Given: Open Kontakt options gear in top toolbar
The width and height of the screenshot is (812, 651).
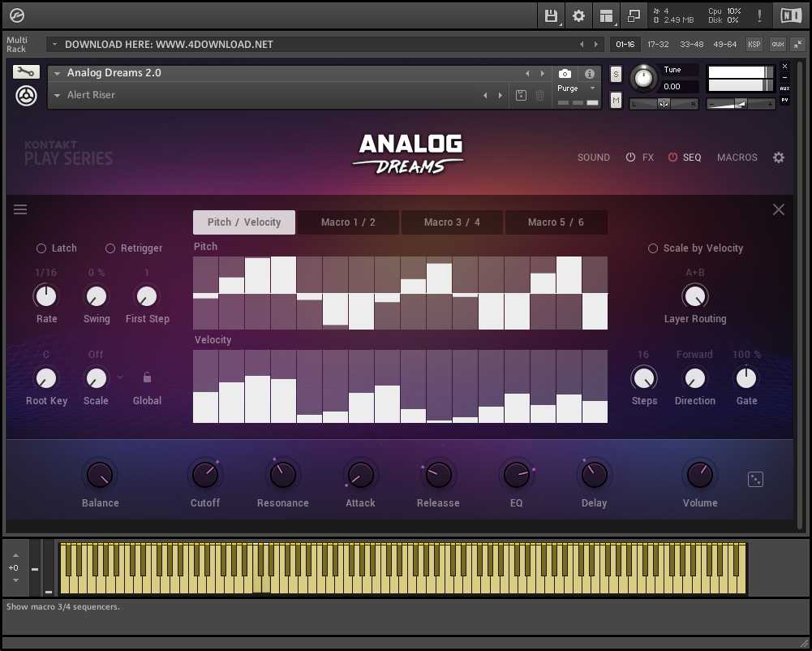Looking at the screenshot, I should click(578, 15).
